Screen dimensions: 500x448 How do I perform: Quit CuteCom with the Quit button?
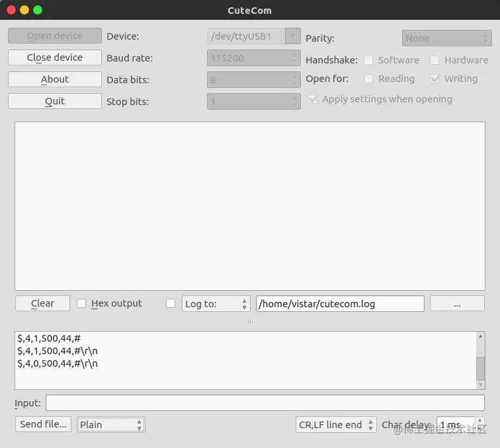pos(54,101)
